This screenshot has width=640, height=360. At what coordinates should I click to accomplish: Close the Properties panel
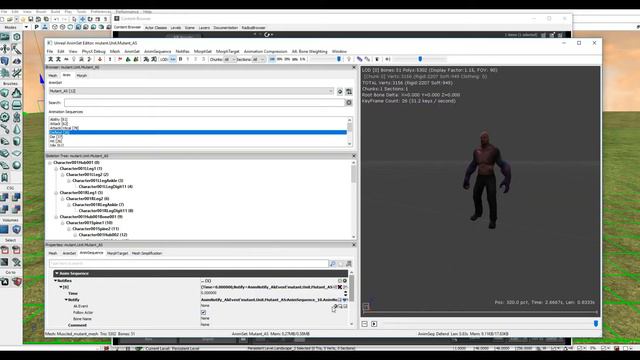pyautogui.click(x=354, y=245)
